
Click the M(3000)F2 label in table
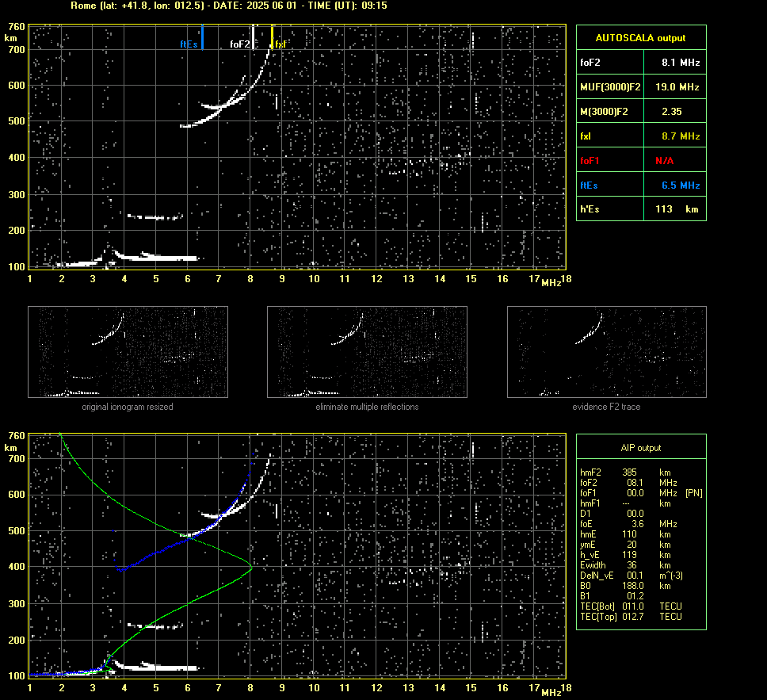(604, 112)
